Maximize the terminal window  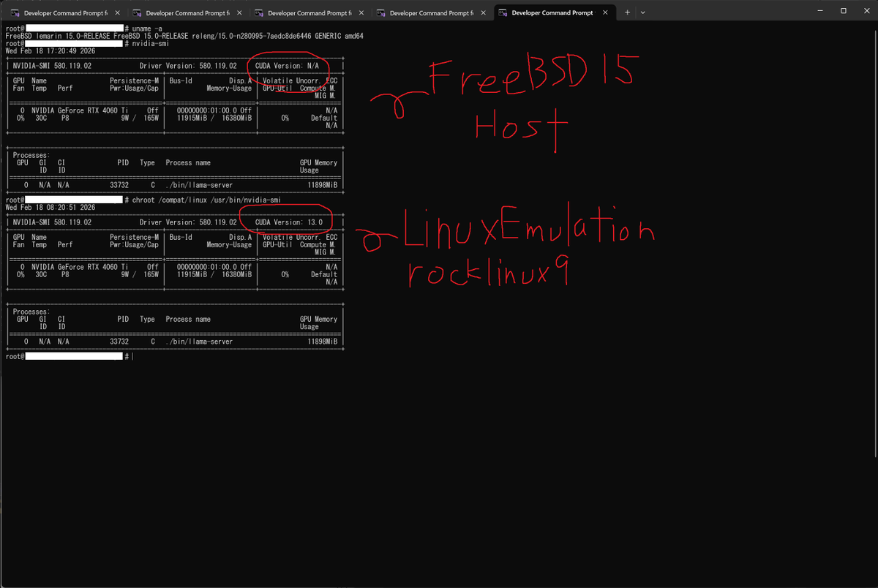tap(844, 11)
